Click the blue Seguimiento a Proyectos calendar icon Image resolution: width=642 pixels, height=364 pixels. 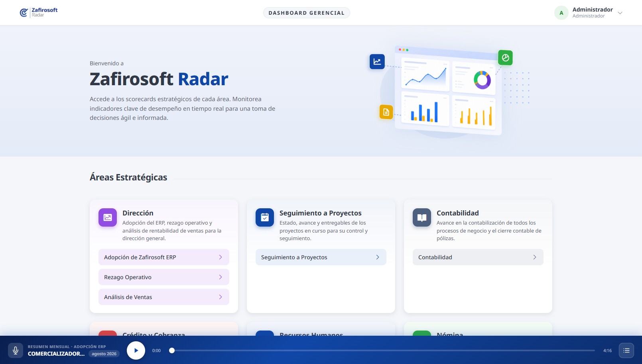(265, 217)
